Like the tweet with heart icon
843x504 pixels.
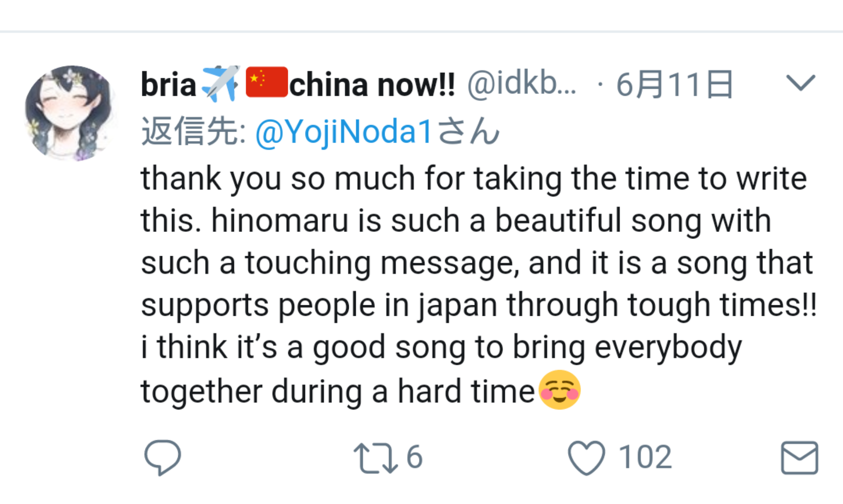(586, 458)
